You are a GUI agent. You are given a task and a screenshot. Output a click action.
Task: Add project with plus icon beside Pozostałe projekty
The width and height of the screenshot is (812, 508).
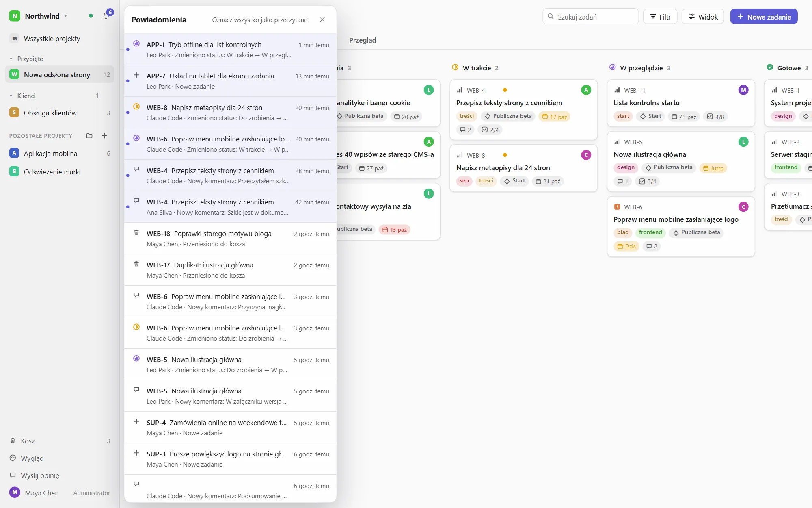tap(105, 136)
